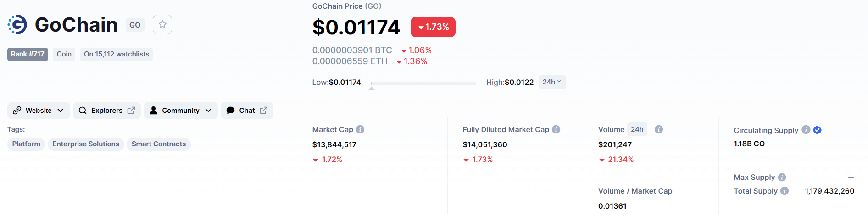Open the Market Cap info icon
This screenshot has height=222, width=868.
coord(360,129)
